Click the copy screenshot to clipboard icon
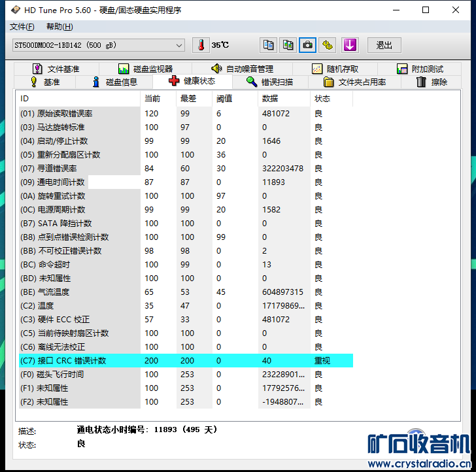The height and width of the screenshot is (472, 476). 288,45
